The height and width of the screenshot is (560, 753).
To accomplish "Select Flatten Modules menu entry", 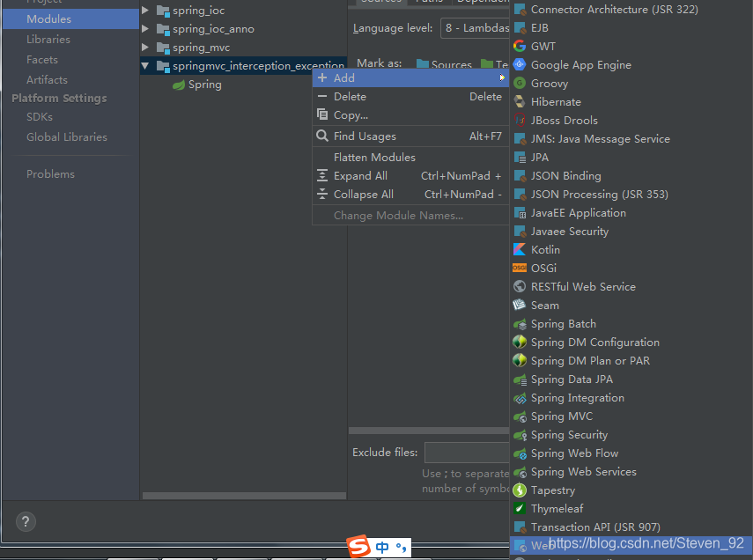I will [410, 157].
